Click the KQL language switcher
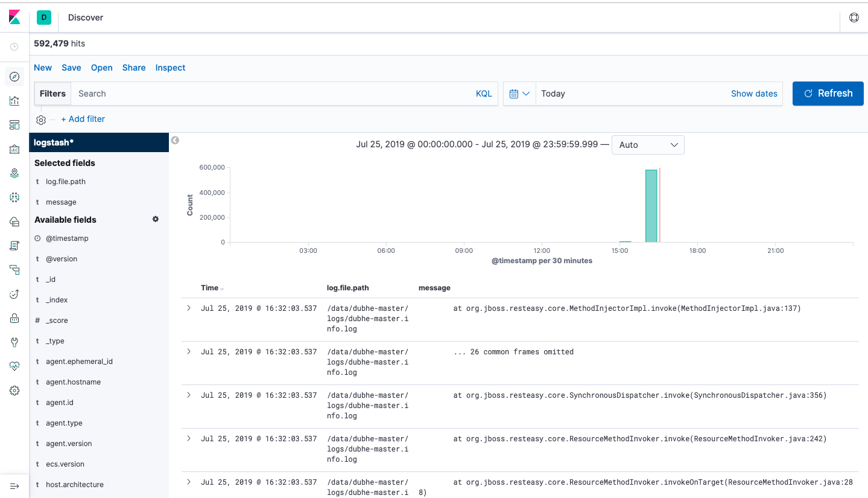Viewport: 868px width, 498px height. coord(484,94)
